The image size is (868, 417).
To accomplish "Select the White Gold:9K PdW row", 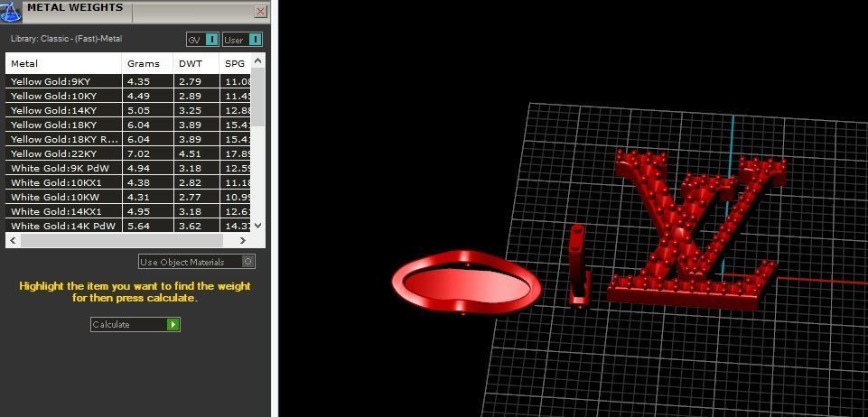I will coord(128,168).
